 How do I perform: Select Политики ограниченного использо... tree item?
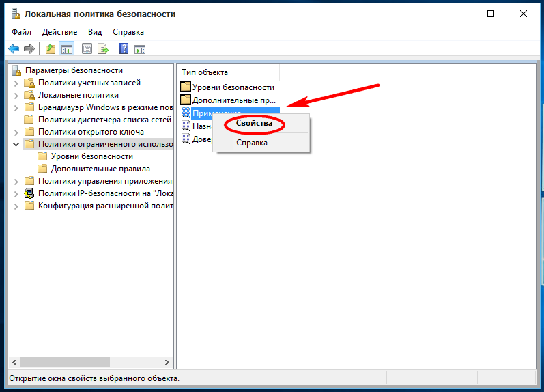(x=106, y=144)
